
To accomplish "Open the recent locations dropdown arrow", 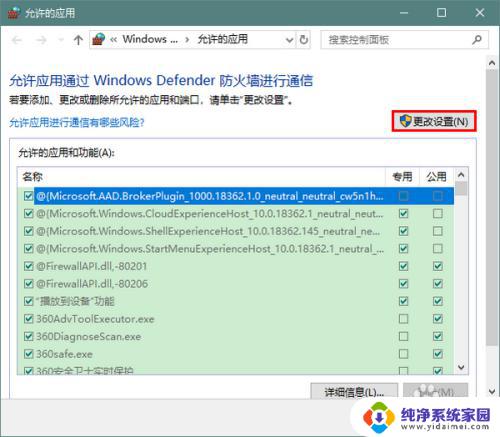I will tap(61, 40).
